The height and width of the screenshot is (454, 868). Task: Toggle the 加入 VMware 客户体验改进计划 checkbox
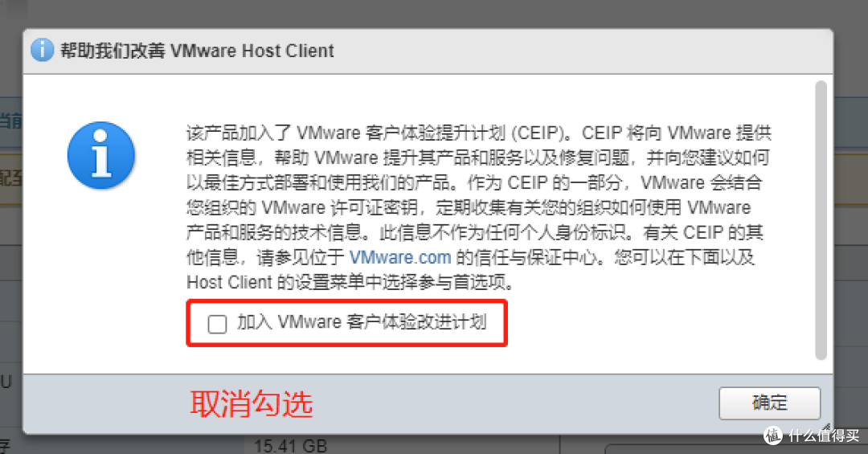point(217,324)
